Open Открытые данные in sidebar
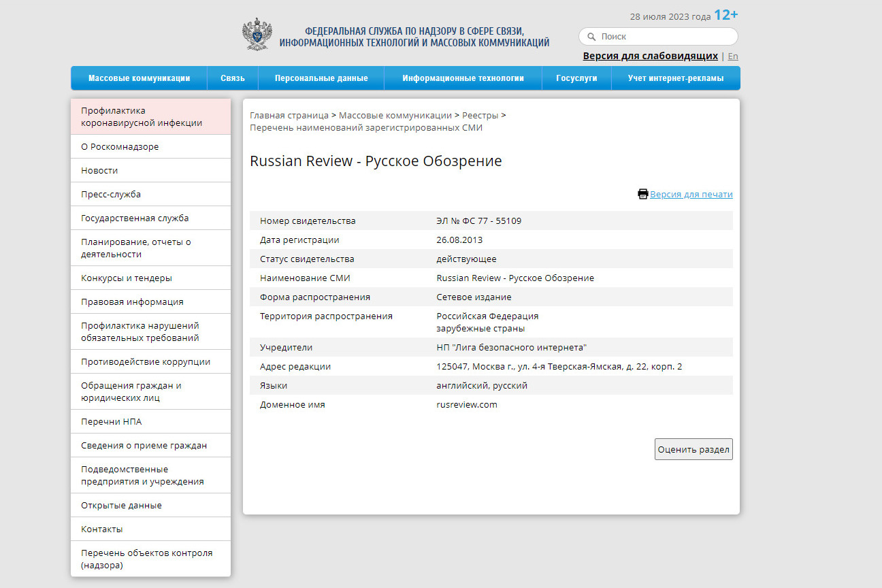 [150, 505]
